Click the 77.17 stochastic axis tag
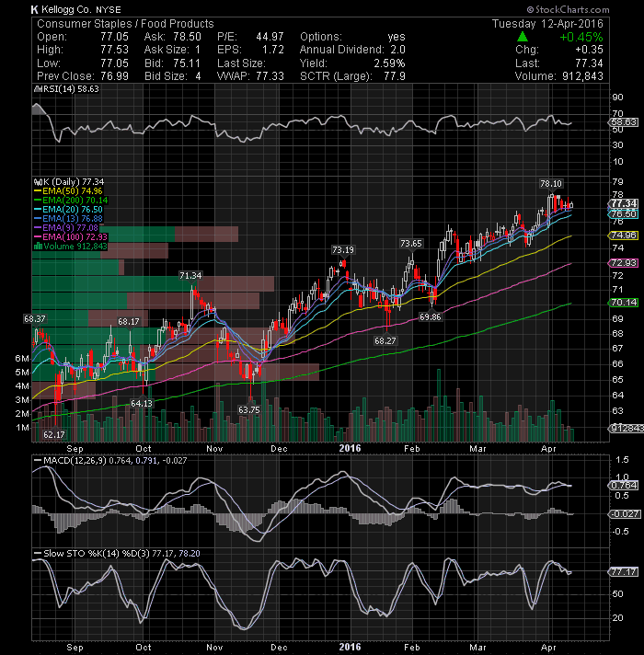This screenshot has width=644, height=655. (624, 572)
